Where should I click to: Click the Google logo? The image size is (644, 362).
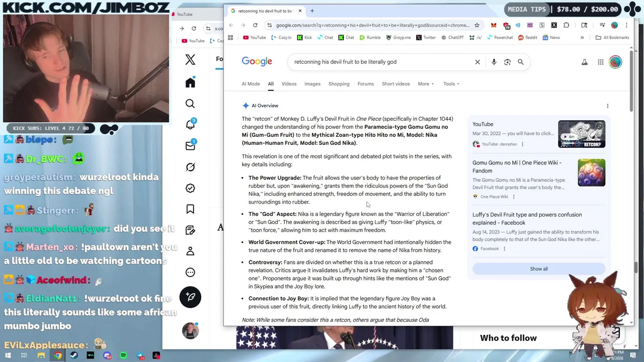pos(257,61)
